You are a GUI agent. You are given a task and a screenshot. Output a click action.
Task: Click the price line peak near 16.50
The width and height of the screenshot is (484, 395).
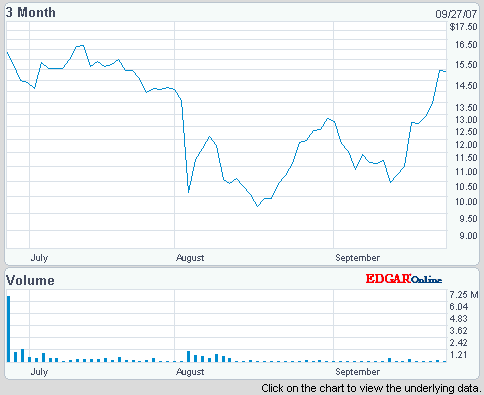point(80,46)
